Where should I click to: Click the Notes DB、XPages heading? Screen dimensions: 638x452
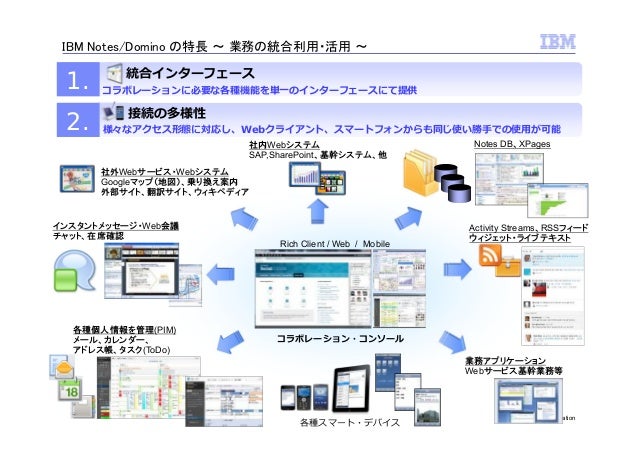(512, 144)
